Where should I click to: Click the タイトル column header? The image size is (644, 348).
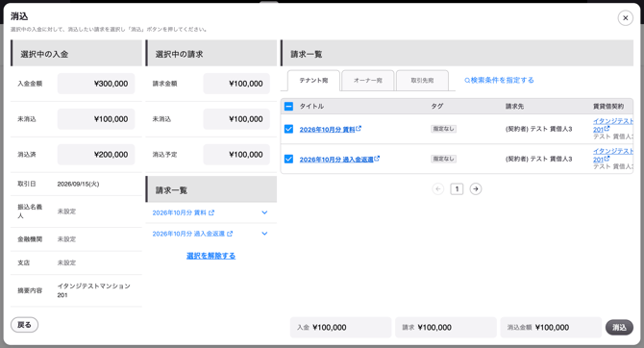(x=311, y=107)
